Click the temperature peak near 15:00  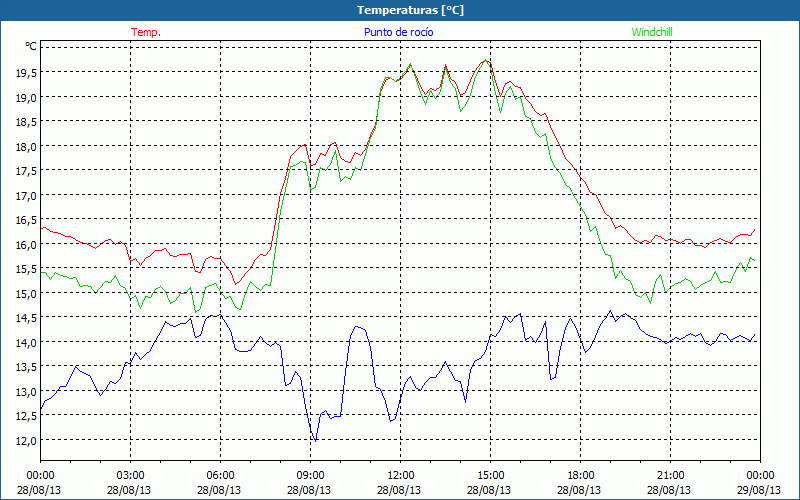(486, 60)
